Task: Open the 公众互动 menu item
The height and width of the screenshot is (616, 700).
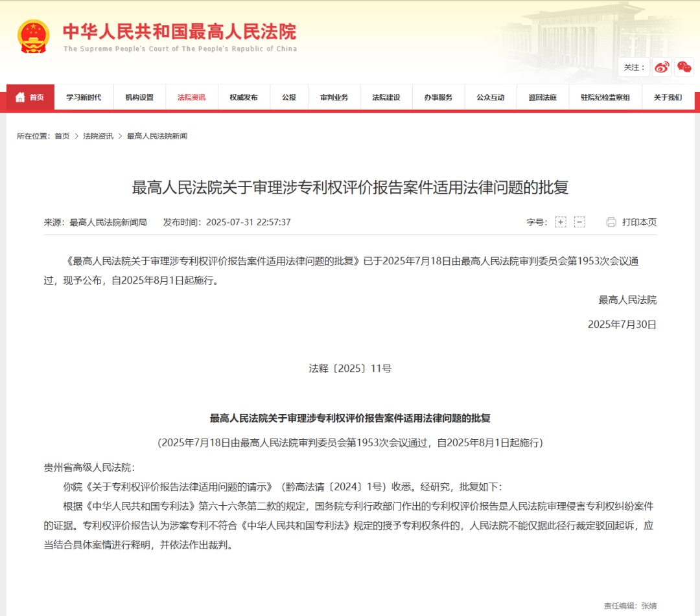Action: point(491,97)
